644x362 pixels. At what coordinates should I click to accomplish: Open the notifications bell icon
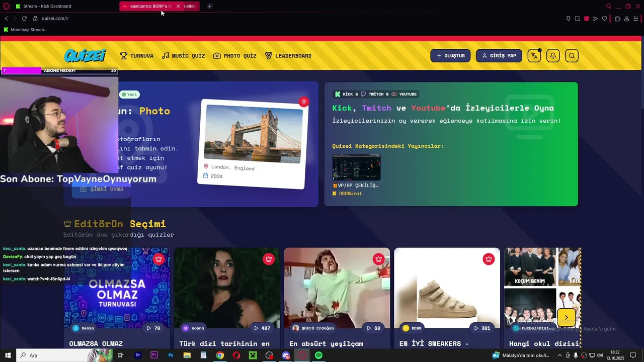click(553, 56)
